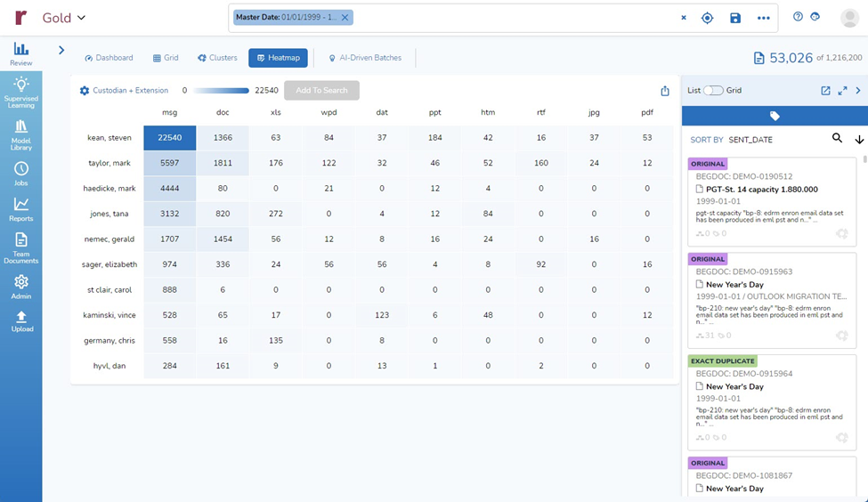Open Custodian + Extension heatmap settings gear
Viewport: 868px width, 502px height.
(85, 90)
